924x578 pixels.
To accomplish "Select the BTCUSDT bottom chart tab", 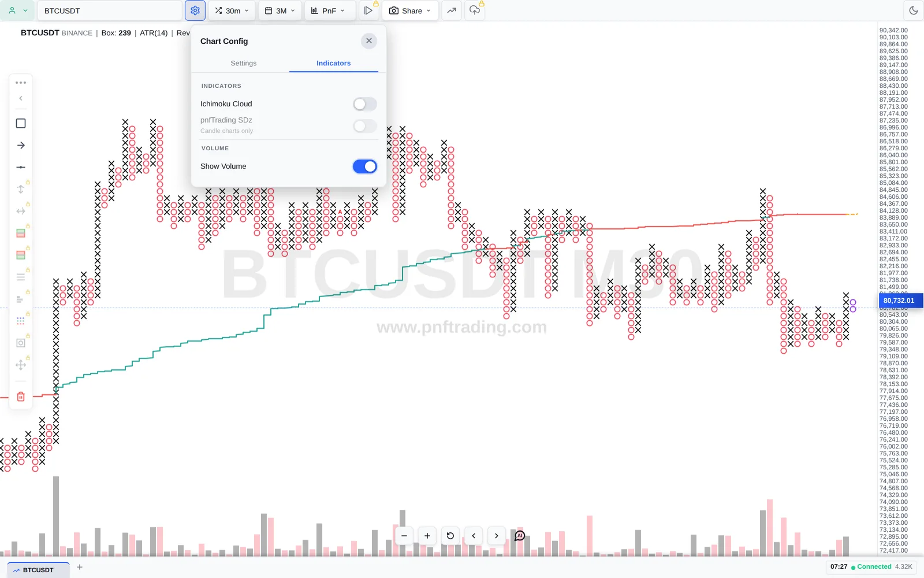I will tap(38, 570).
